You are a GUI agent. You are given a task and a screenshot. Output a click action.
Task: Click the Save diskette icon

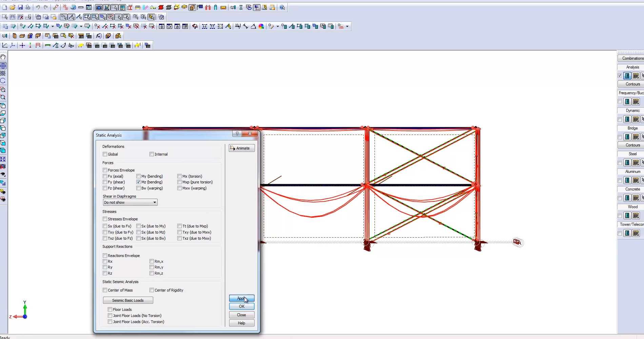point(20,7)
